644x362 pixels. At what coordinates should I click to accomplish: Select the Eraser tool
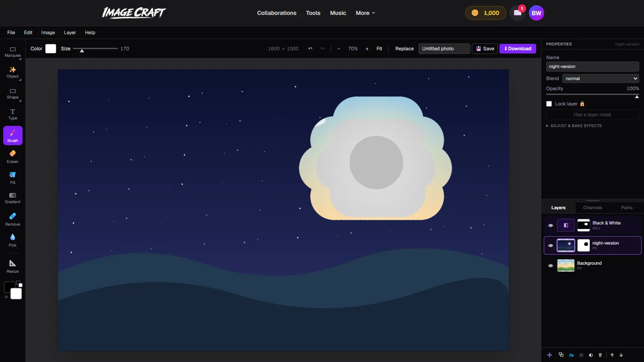point(12,156)
